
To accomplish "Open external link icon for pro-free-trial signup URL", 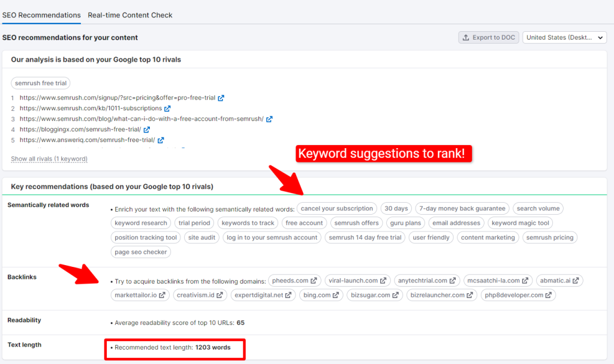I will point(221,98).
